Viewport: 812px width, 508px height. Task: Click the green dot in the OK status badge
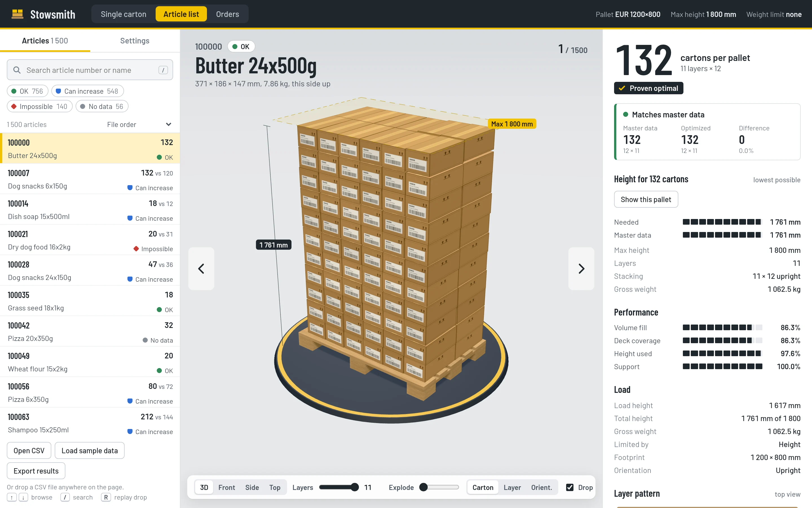pos(235,46)
